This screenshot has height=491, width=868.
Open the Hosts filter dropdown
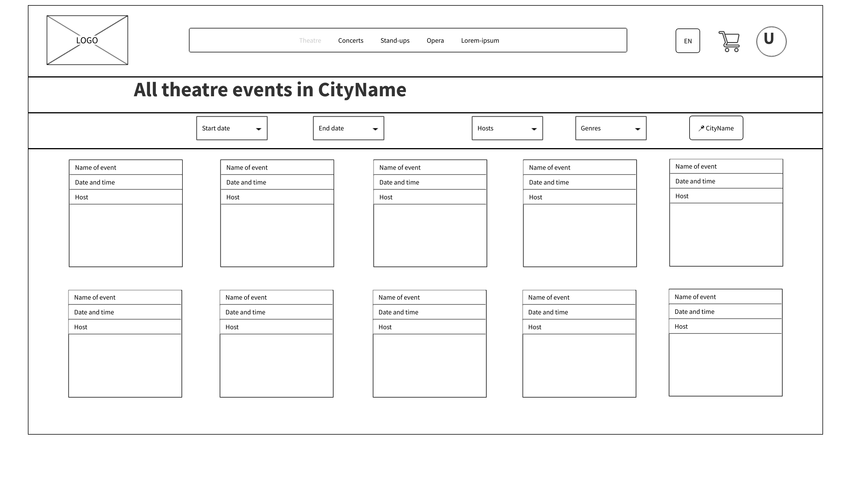pos(507,128)
